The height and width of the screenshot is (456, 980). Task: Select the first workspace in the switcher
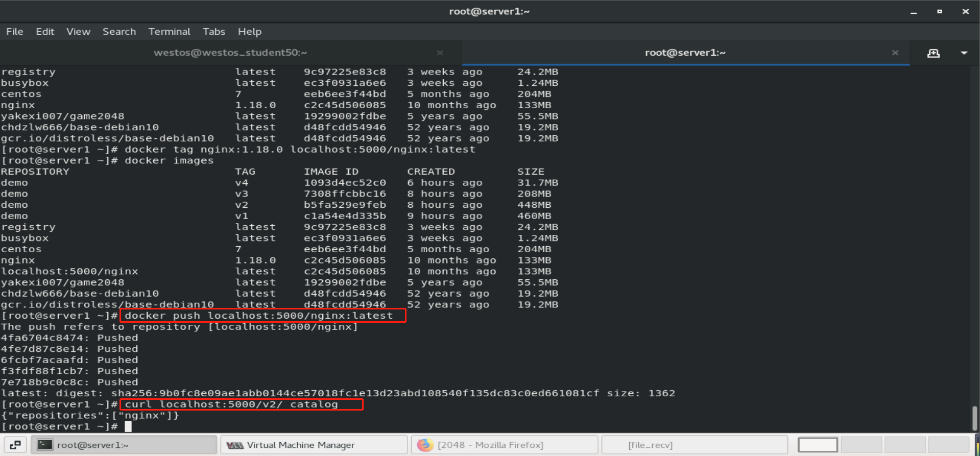point(818,445)
